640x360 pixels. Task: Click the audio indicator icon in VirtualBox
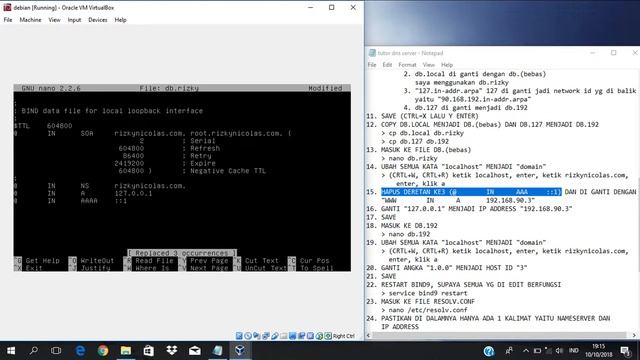point(257,336)
